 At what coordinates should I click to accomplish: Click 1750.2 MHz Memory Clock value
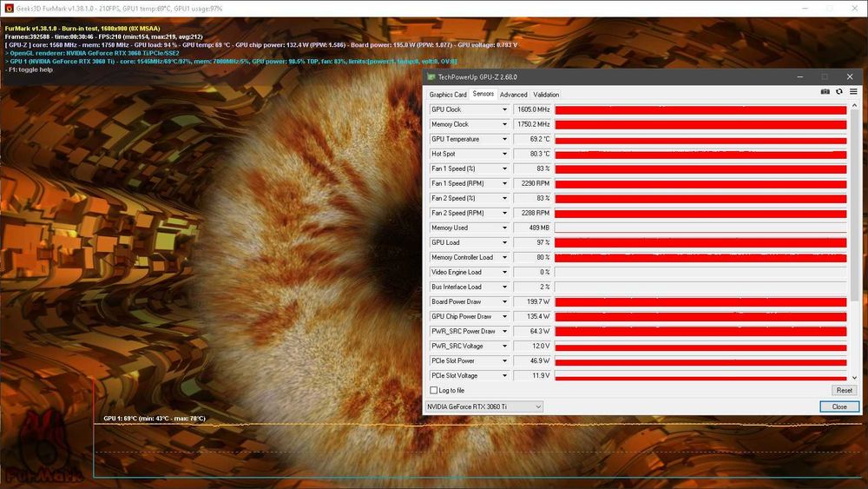click(x=533, y=124)
